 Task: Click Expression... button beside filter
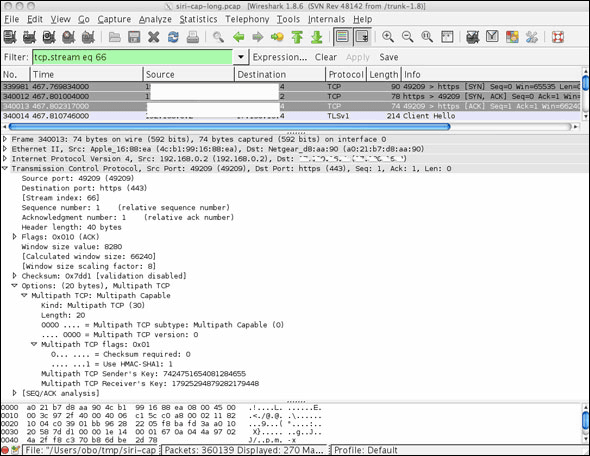tap(280, 57)
